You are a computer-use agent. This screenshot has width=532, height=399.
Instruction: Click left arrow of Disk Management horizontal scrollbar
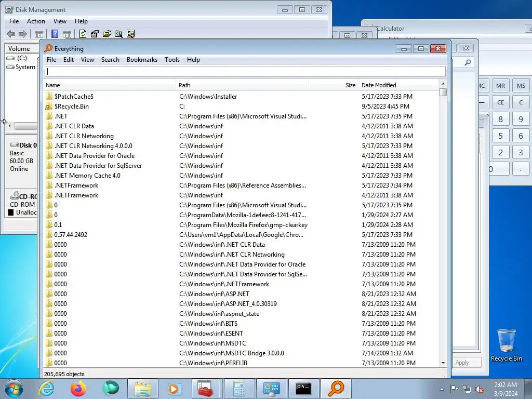point(9,126)
